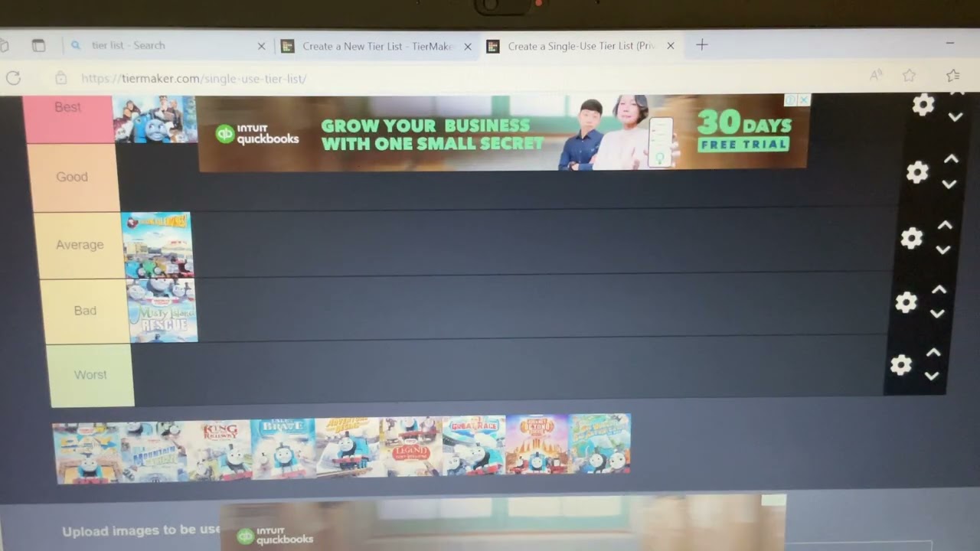Click the QuickBooks logo in the bottom ad
The height and width of the screenshot is (551, 980).
(275, 536)
